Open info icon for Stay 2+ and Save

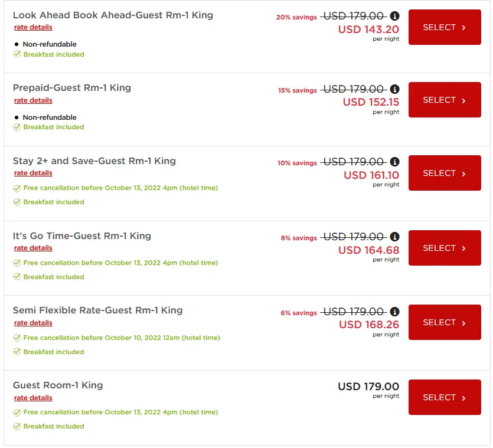coord(395,162)
